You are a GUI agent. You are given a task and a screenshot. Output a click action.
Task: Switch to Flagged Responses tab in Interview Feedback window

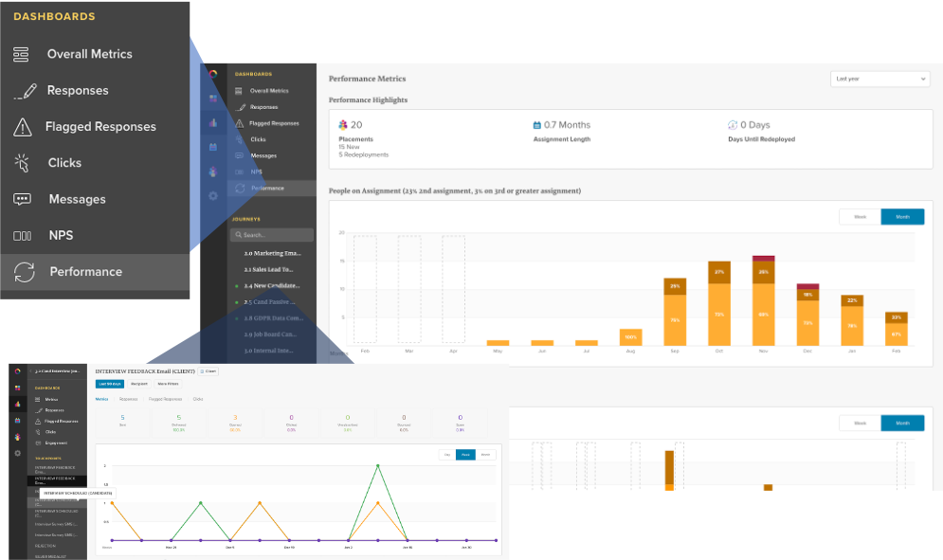(165, 399)
